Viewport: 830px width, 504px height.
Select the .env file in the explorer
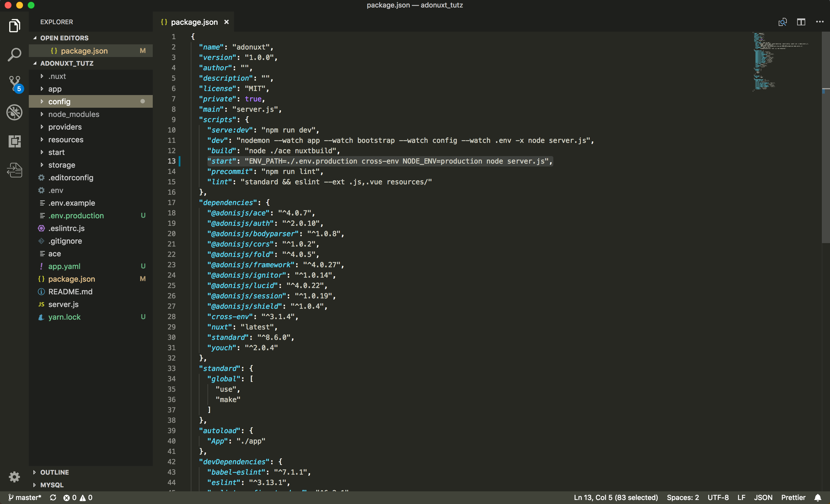(90, 191)
